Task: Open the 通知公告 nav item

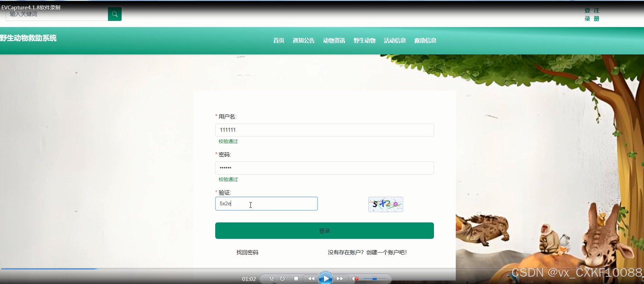Action: click(x=304, y=40)
